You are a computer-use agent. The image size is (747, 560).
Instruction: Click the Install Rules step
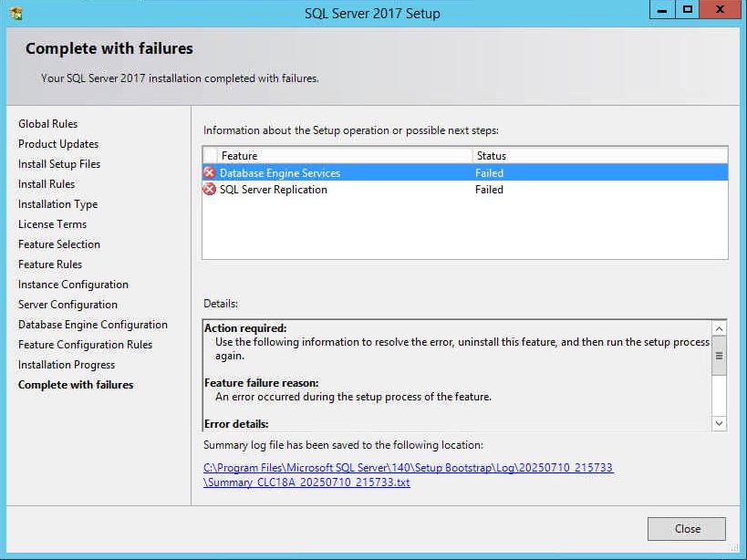tap(47, 184)
